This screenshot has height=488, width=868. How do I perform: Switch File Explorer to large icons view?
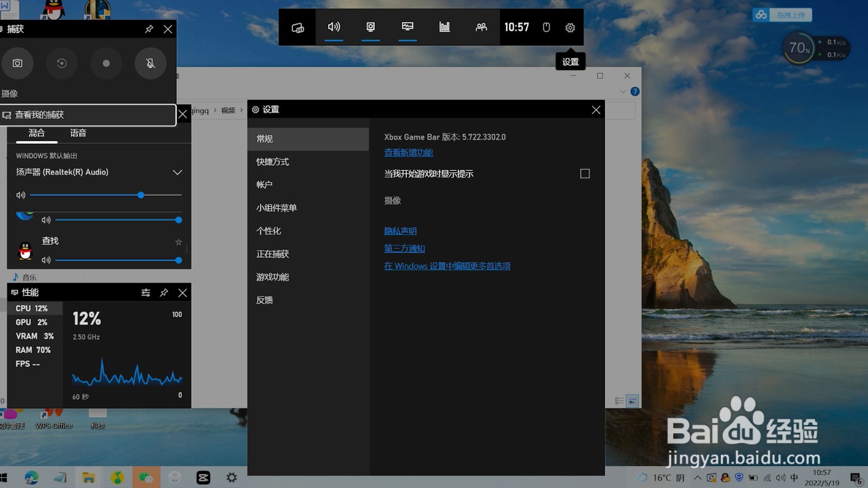633,401
